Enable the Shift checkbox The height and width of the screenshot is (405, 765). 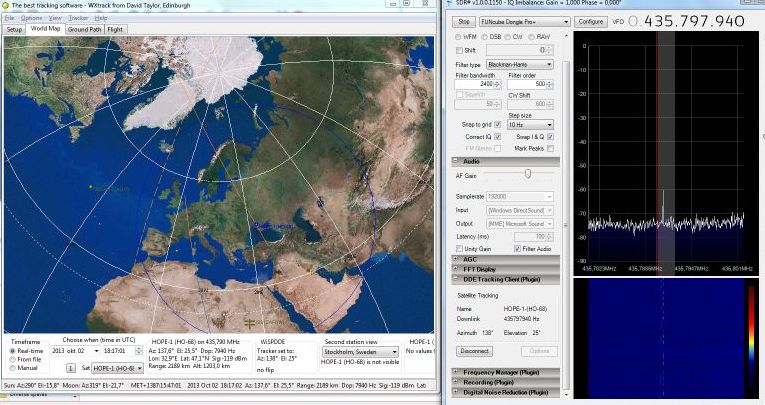459,50
